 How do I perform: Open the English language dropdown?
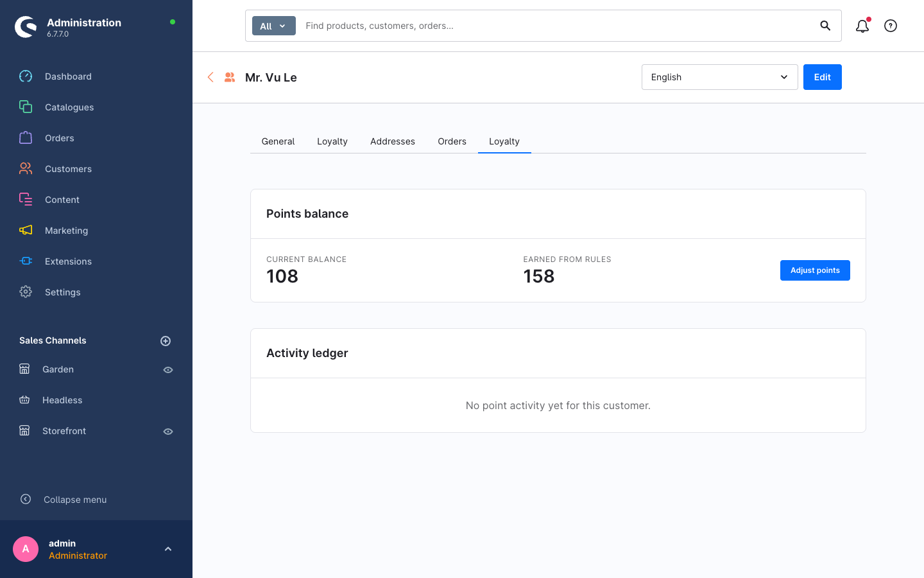tap(720, 77)
